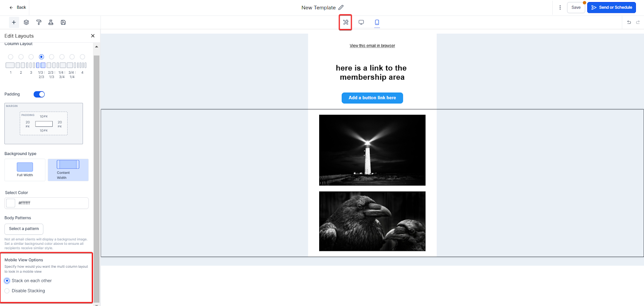
Task: Choose the single column layout radio
Action: [10, 57]
